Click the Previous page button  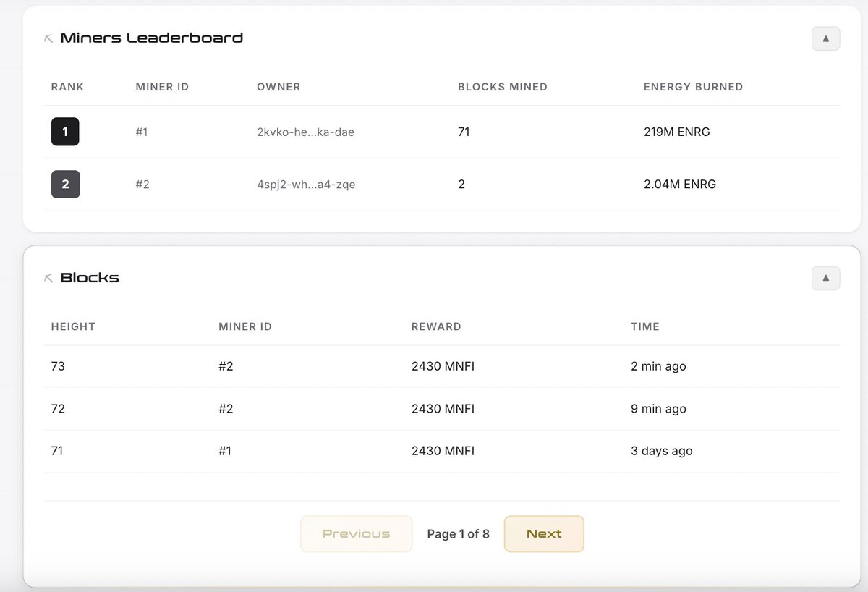[356, 534]
